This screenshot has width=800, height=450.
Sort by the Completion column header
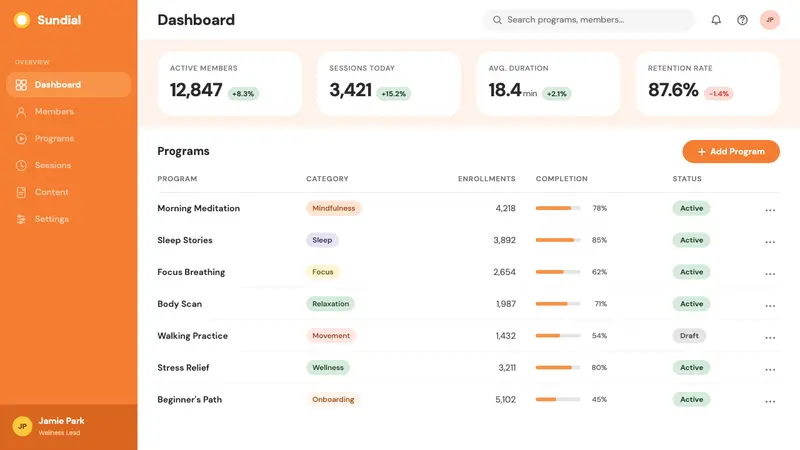[562, 179]
